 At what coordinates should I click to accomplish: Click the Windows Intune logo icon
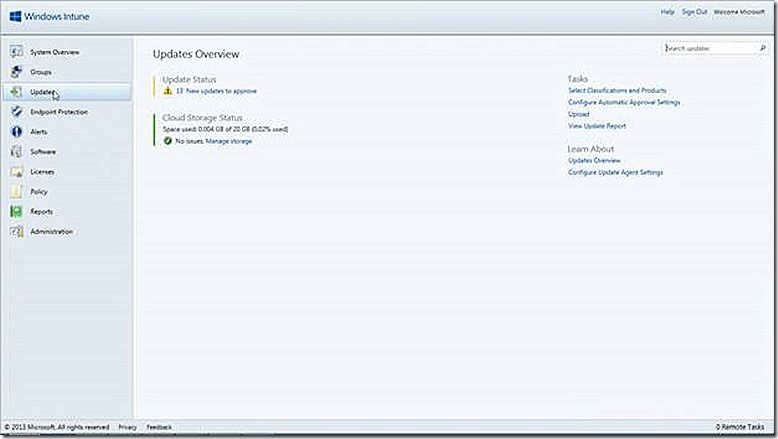[x=15, y=16]
